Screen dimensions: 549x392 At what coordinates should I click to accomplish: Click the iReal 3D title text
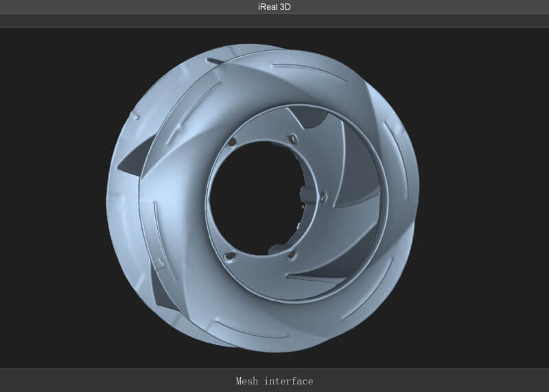(x=274, y=6)
